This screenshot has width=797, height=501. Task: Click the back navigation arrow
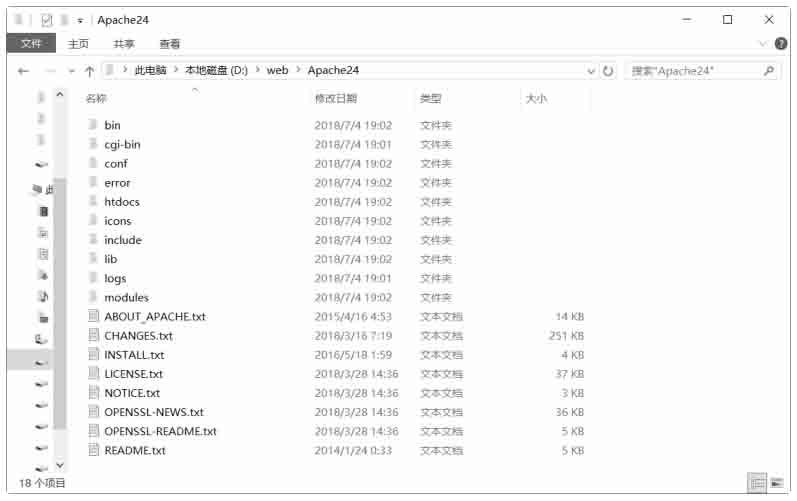23,71
